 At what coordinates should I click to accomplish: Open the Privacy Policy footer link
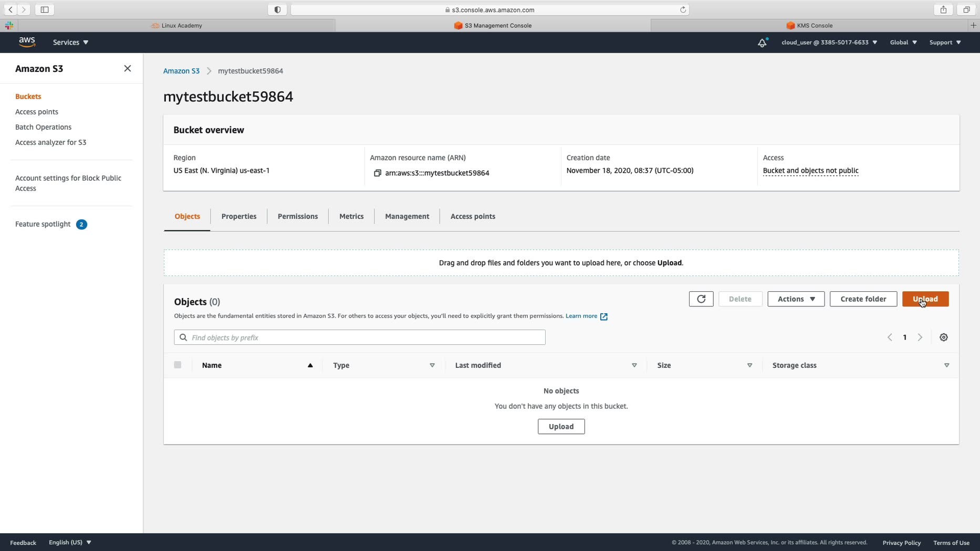[901, 543]
